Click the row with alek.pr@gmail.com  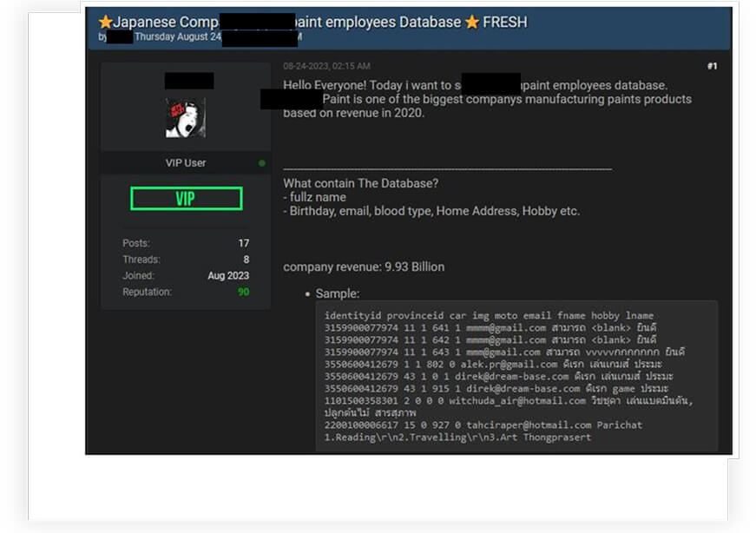[493, 365]
